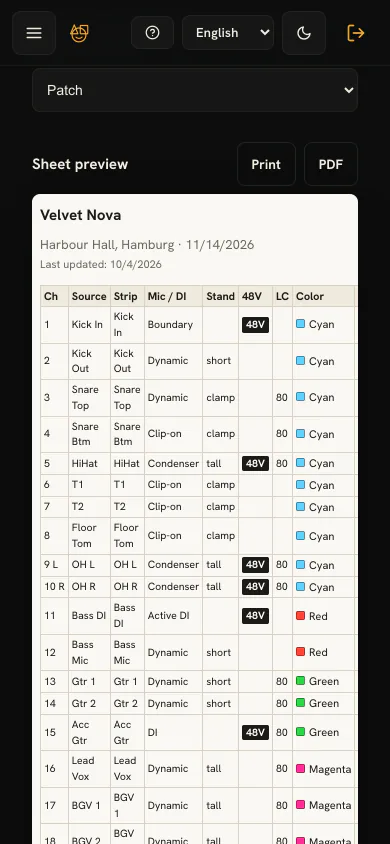The width and height of the screenshot is (390, 844).
Task: Click Floor Tom source cell
Action: [89, 536]
